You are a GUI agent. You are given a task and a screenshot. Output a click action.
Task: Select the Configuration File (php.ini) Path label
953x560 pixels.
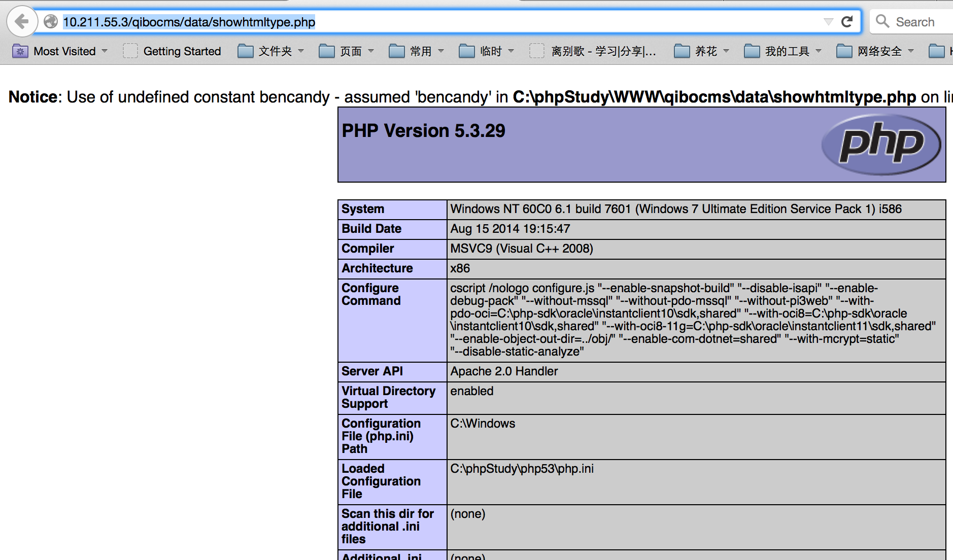(x=381, y=436)
